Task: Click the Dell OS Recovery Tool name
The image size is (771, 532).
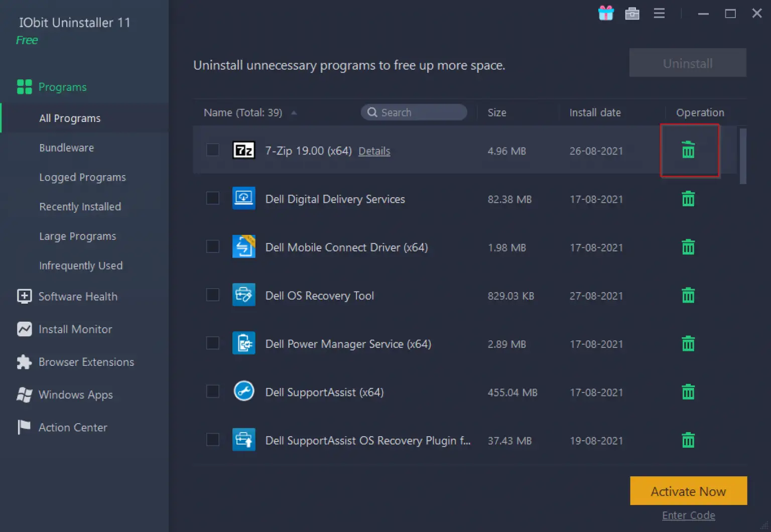Action: pyautogui.click(x=319, y=296)
